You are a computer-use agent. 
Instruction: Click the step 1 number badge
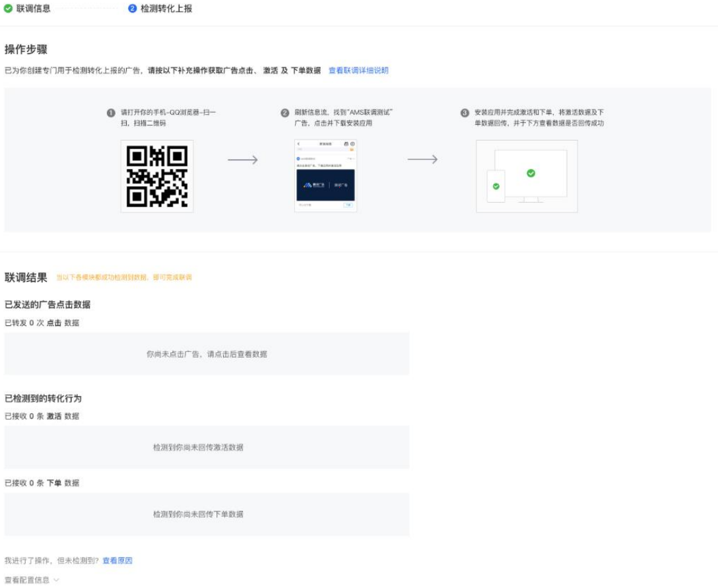pos(111,113)
